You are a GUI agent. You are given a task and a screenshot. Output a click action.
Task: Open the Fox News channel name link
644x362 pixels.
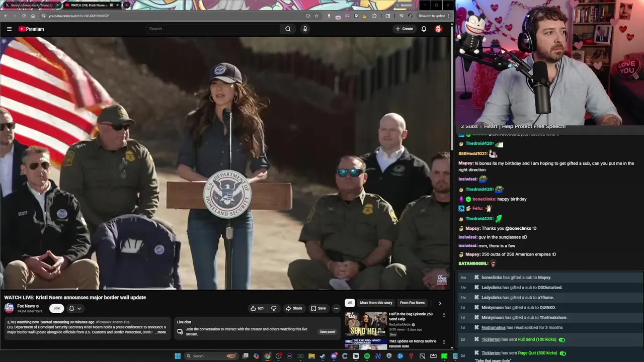(26, 306)
